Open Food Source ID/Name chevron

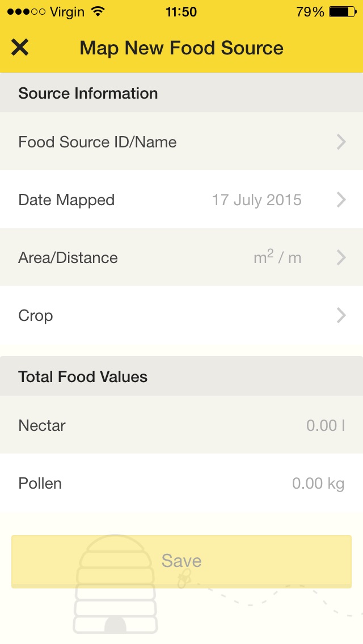tap(341, 142)
